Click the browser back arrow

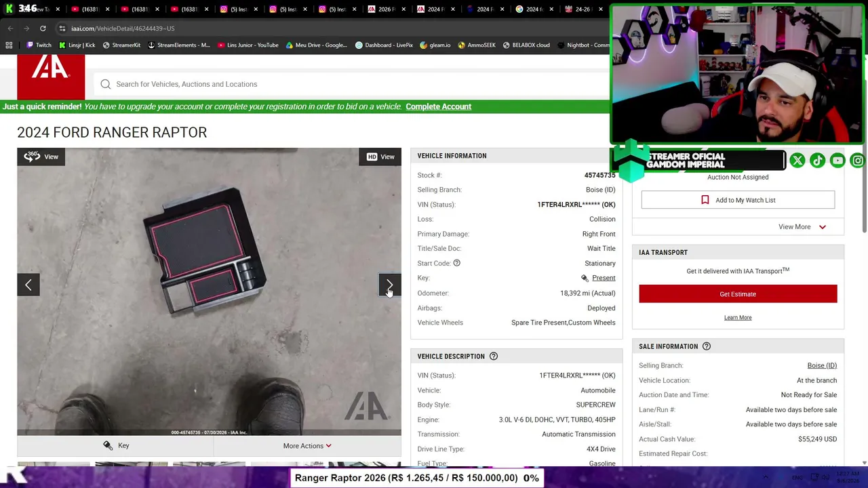[x=10, y=28]
